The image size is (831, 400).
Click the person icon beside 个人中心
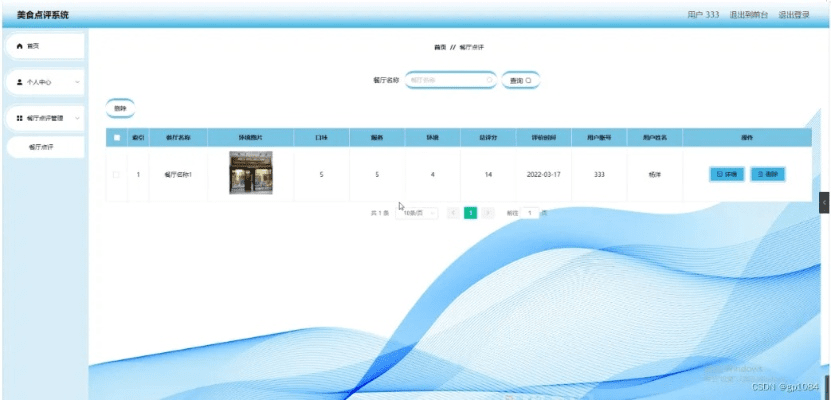point(20,82)
